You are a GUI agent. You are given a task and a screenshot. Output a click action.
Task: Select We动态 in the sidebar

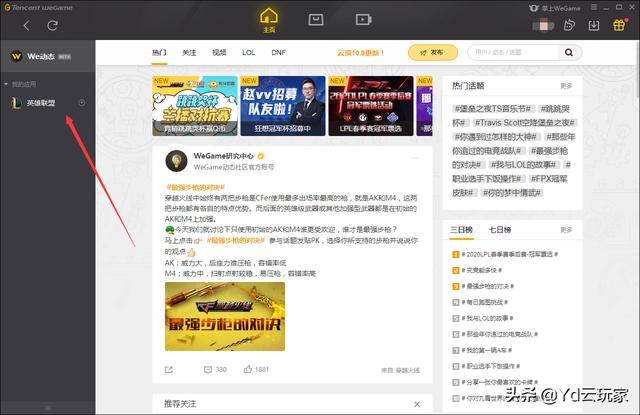(48, 56)
